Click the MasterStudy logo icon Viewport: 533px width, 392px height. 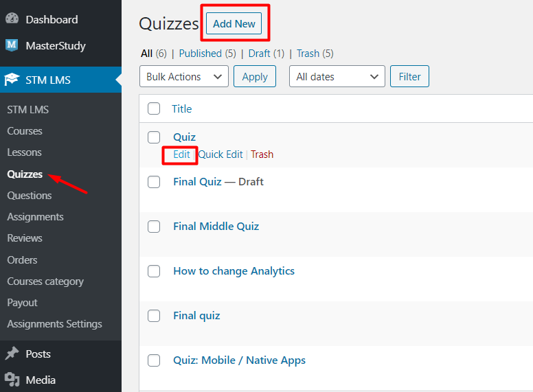12,45
